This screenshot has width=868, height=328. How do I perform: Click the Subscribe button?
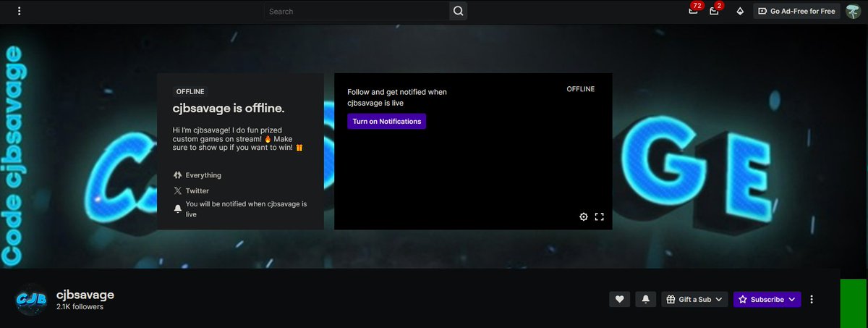pyautogui.click(x=767, y=299)
